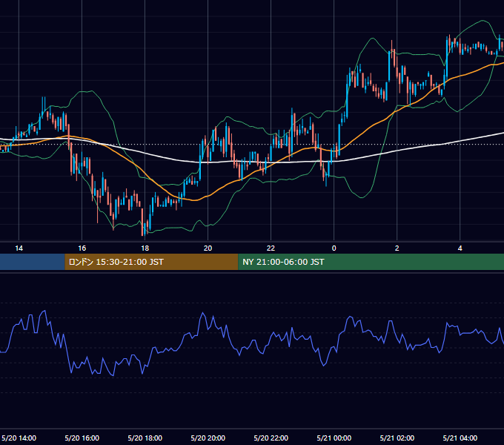Click the '16' hour axis label

82,248
